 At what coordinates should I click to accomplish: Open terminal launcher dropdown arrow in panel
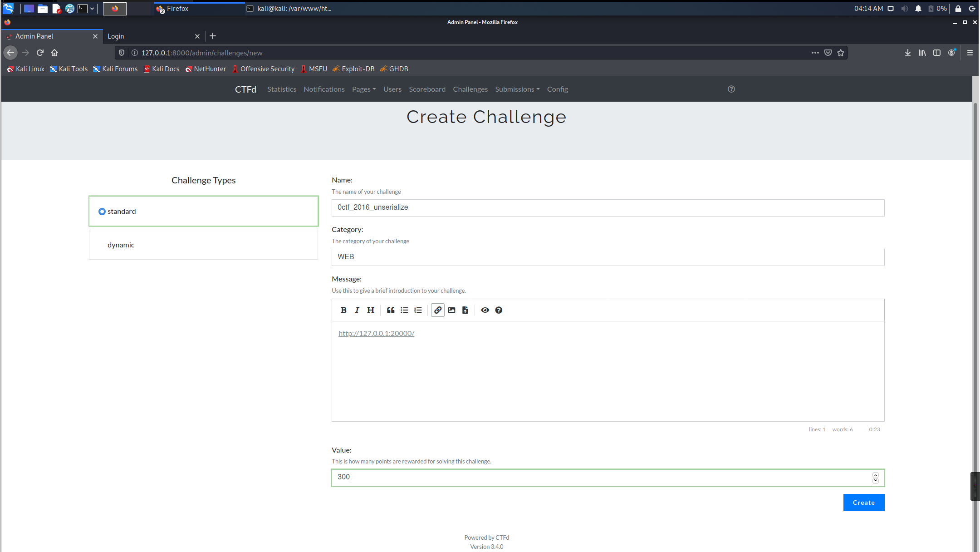pyautogui.click(x=92, y=9)
